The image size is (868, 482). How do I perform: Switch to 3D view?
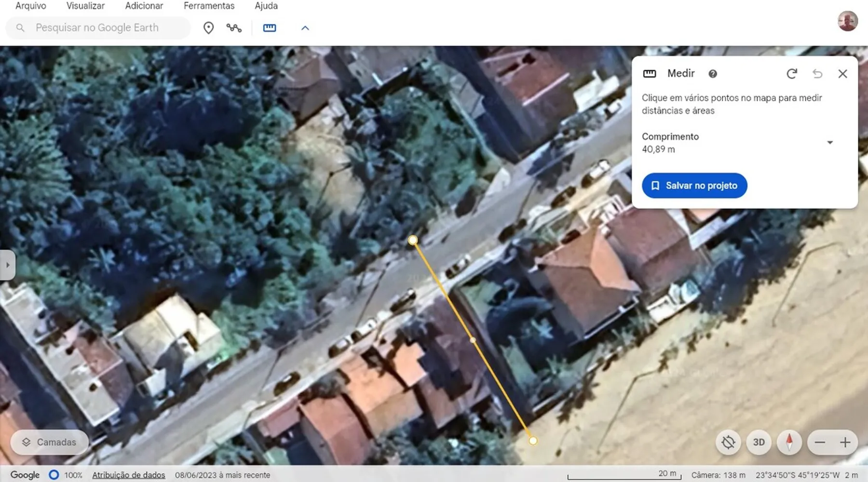(x=759, y=442)
